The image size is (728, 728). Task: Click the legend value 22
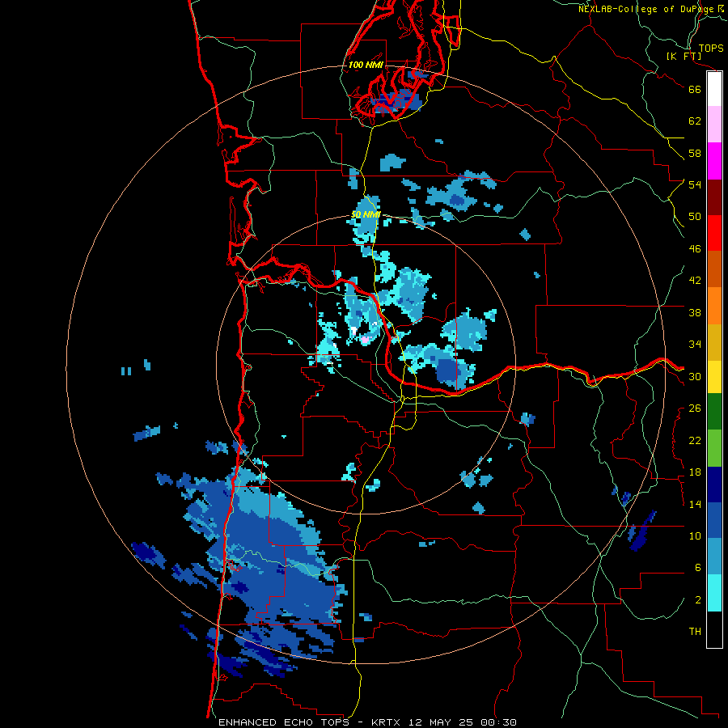695,441
